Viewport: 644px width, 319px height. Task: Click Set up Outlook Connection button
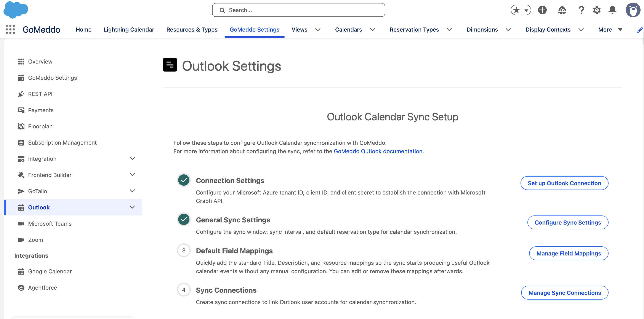click(564, 183)
